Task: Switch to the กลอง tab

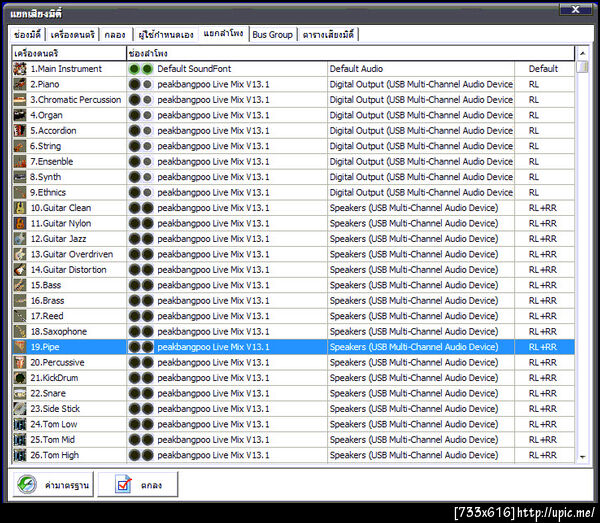Action: tap(115, 34)
